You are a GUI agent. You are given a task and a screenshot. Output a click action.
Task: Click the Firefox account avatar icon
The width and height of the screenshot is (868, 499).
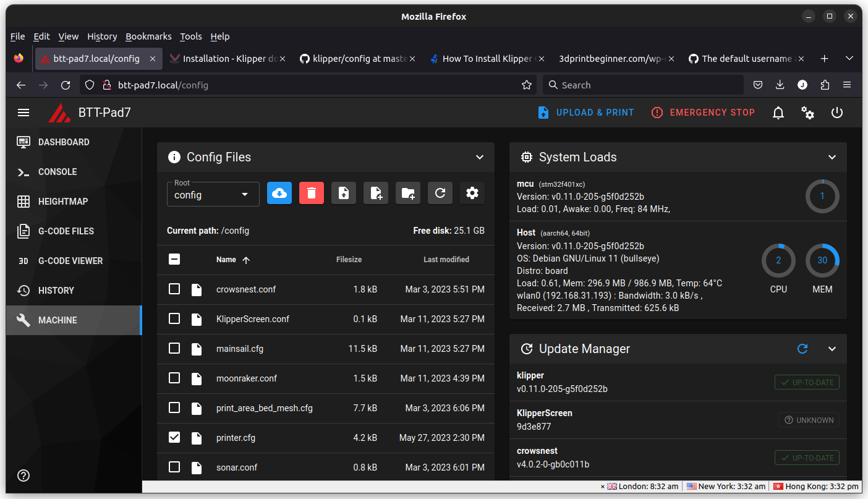point(802,85)
